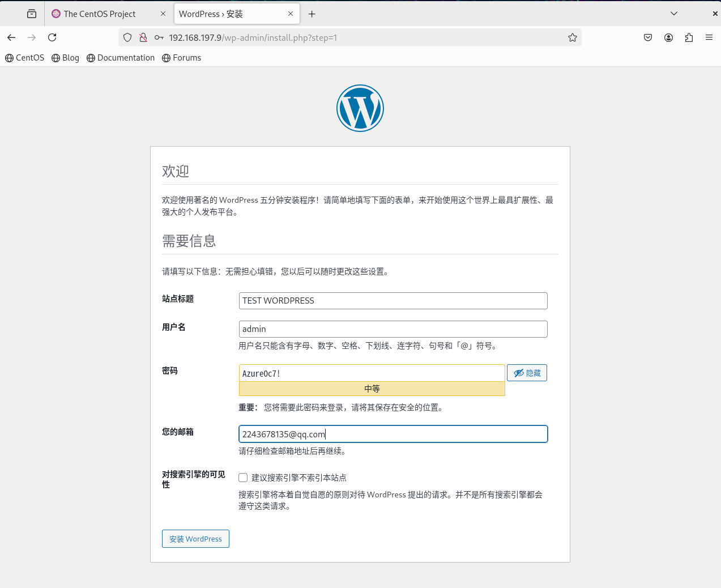The height and width of the screenshot is (588, 721).
Task: Switch to The CentOS Project tab
Action: pos(99,14)
